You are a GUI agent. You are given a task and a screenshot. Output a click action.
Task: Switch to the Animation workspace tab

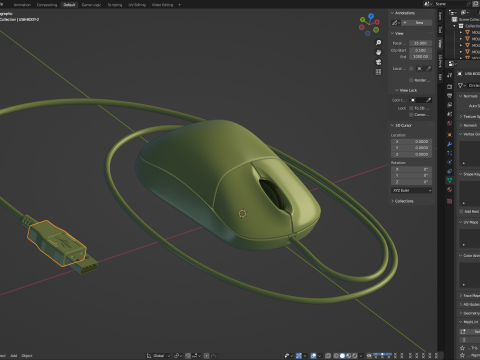click(x=22, y=5)
